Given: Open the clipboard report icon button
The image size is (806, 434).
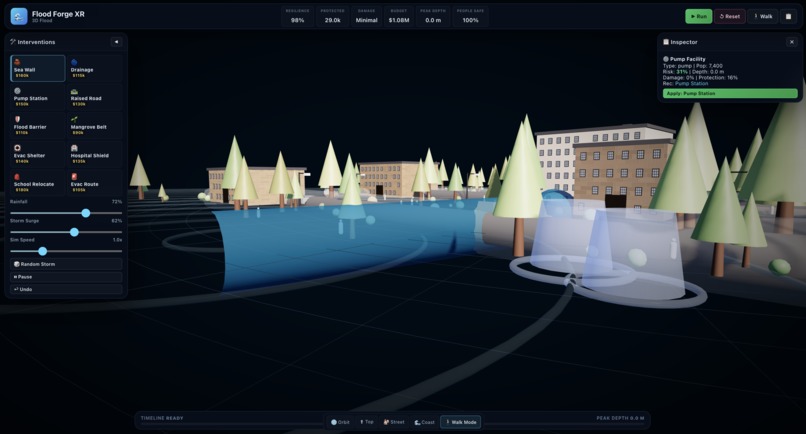Looking at the screenshot, I should click(788, 16).
